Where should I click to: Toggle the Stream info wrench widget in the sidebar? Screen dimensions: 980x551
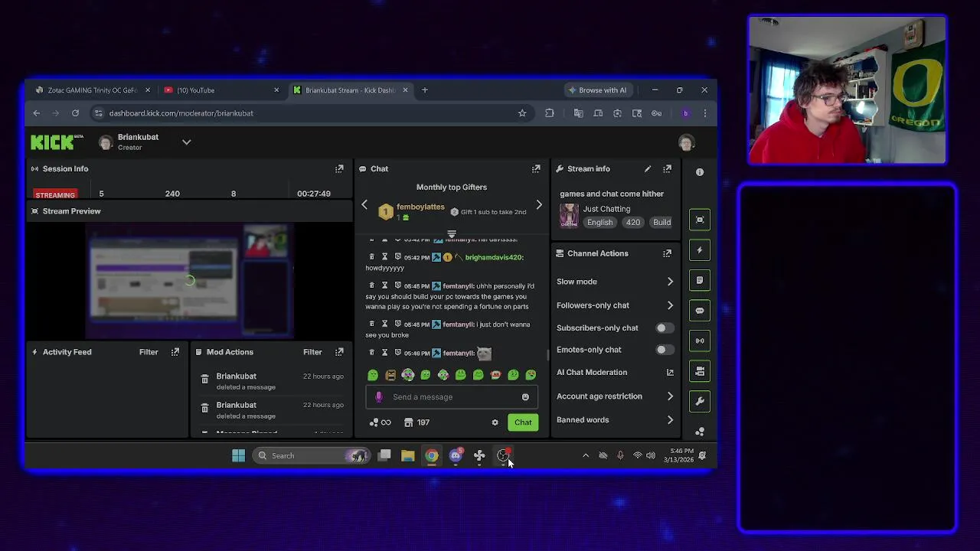point(700,401)
